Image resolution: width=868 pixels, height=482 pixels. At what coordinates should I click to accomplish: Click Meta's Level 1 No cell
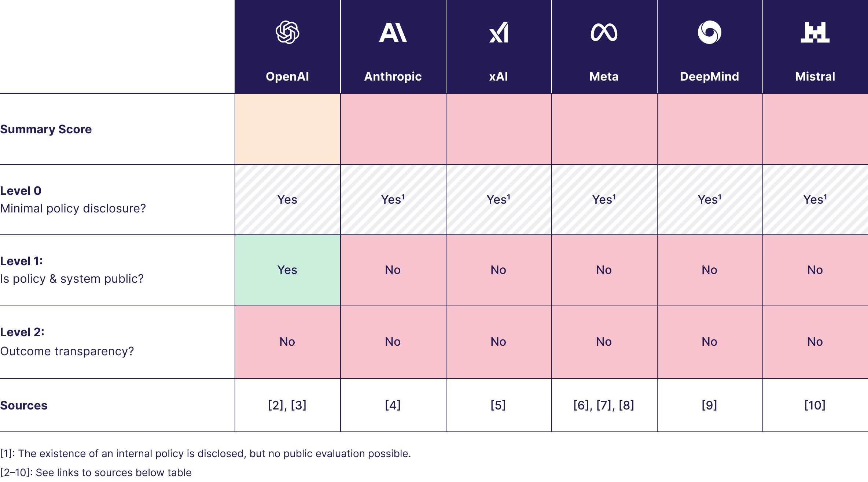tap(604, 270)
